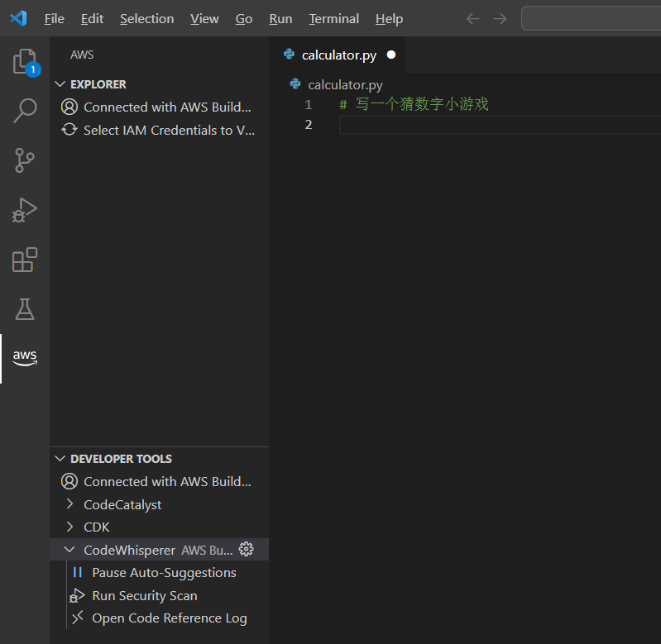This screenshot has height=644, width=661.
Task: Open Run and Debug view icon
Action: point(25,210)
